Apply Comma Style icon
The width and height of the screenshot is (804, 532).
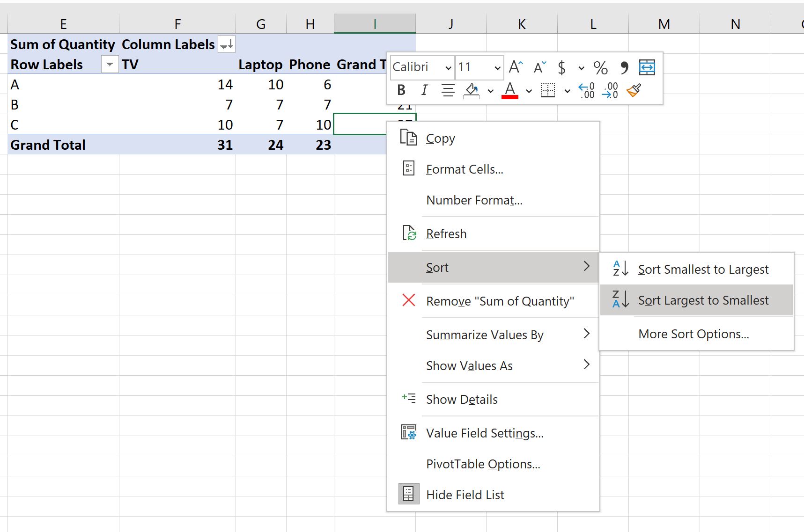(624, 67)
